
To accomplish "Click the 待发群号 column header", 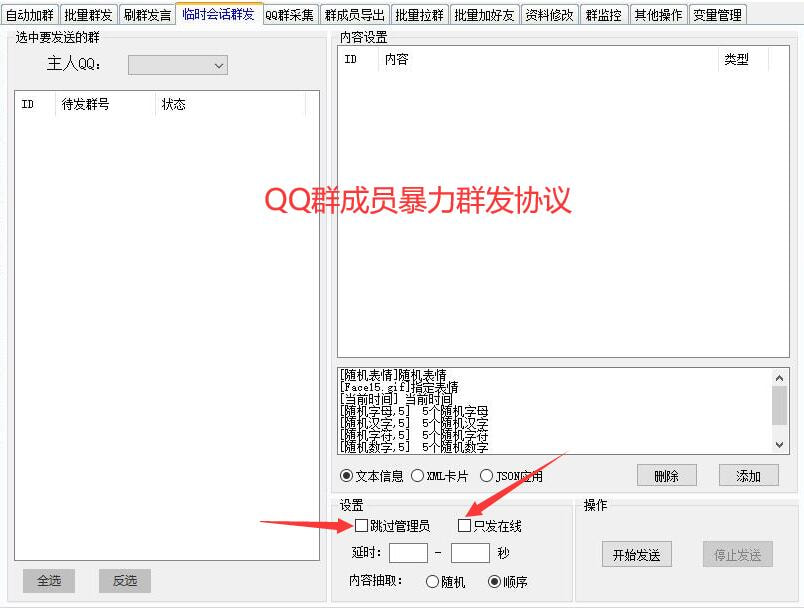I will pos(105,105).
